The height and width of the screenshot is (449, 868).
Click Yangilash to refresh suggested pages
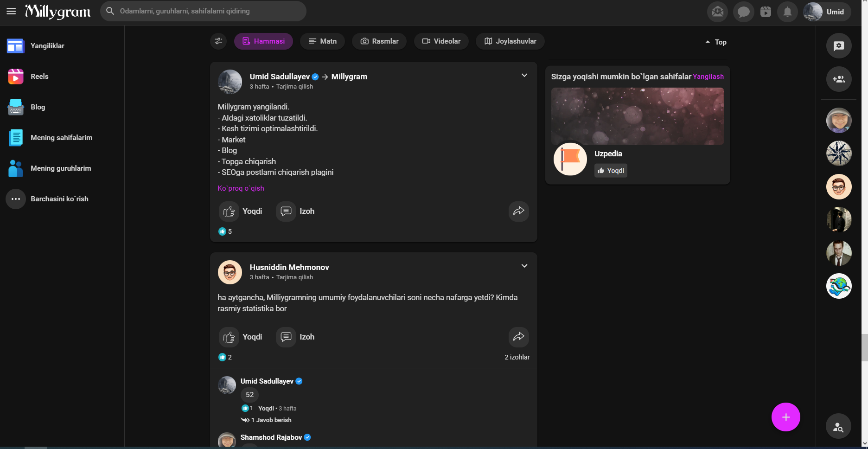708,77
